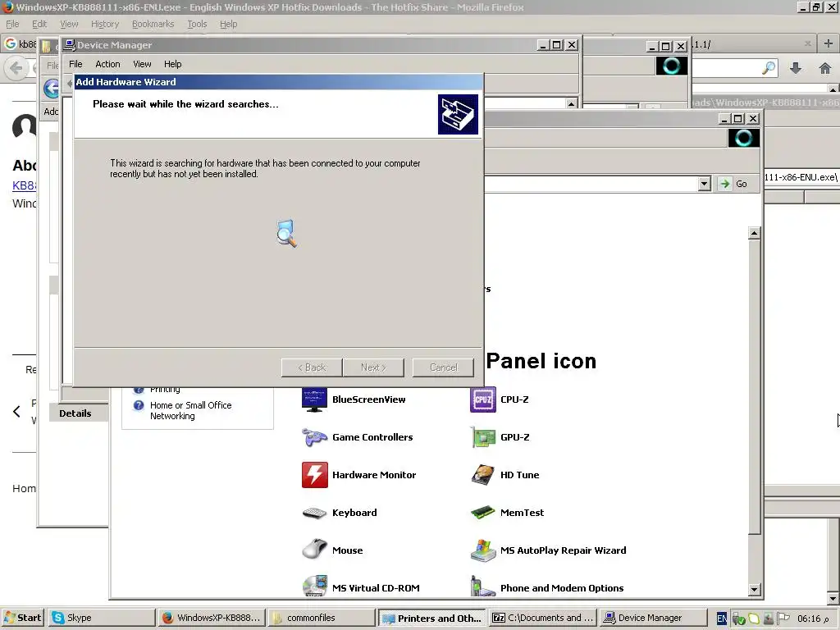Open Phone and Modem Options icon
Viewport: 840px width, 630px height.
482,586
